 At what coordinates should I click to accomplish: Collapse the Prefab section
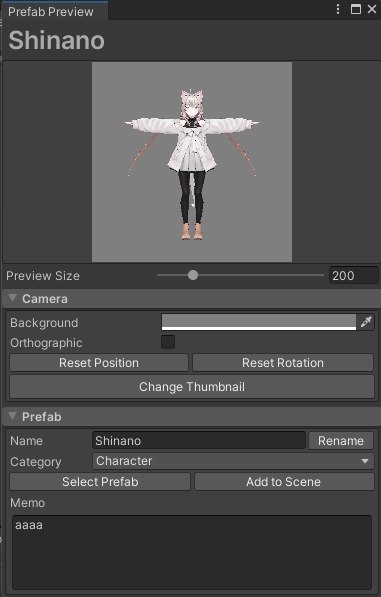tap(12, 416)
